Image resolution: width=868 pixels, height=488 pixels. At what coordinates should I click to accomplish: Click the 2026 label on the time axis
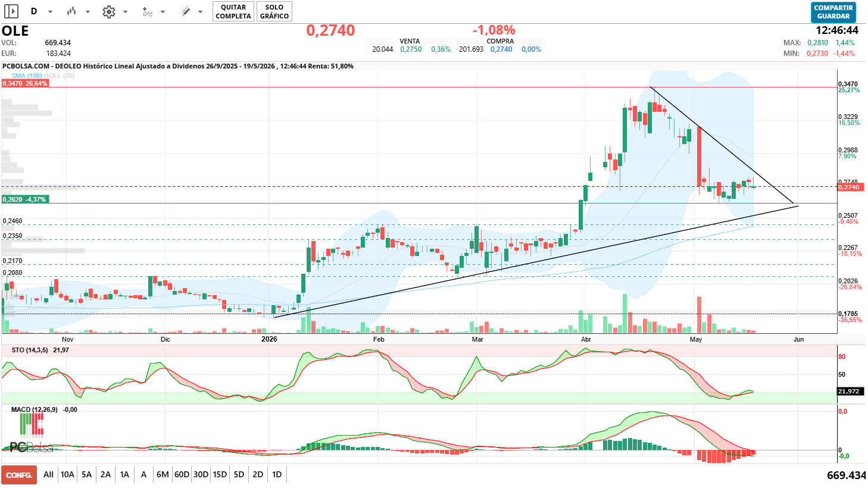pos(270,339)
